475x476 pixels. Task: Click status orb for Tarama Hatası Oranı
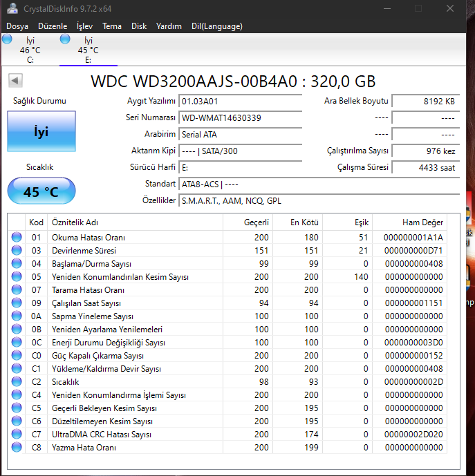17,290
